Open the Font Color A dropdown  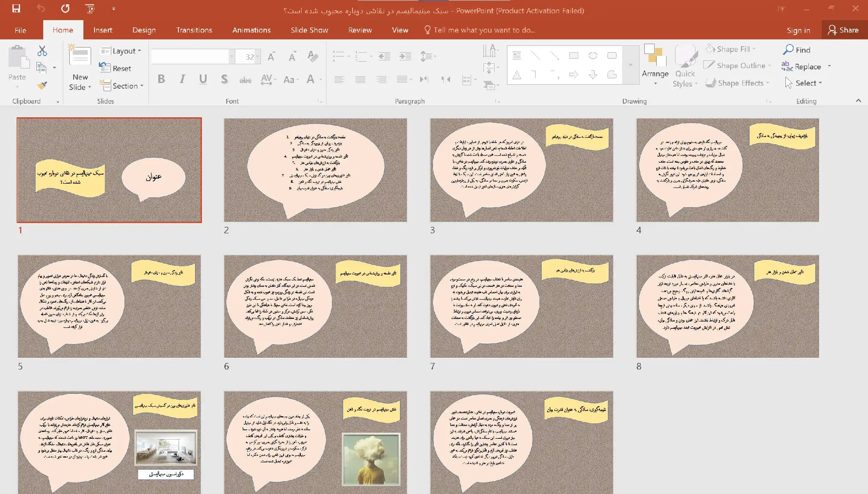tap(320, 80)
